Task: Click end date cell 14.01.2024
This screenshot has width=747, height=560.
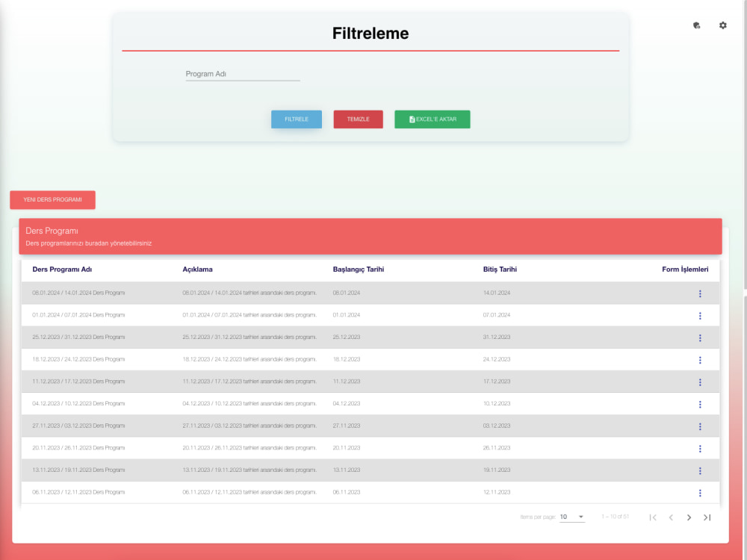Action: (497, 293)
